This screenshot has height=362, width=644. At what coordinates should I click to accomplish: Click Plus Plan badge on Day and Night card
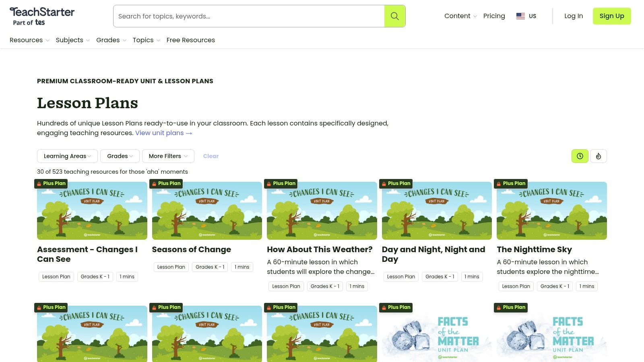396,183
